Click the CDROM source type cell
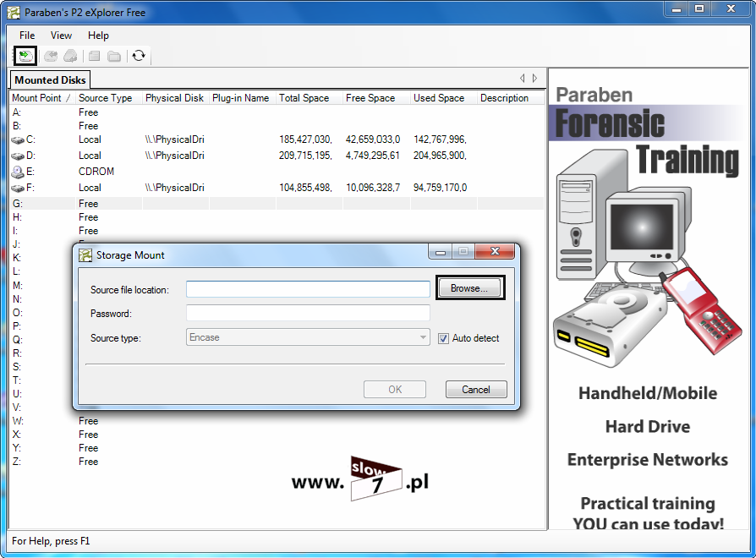The height and width of the screenshot is (558, 756). pos(96,172)
